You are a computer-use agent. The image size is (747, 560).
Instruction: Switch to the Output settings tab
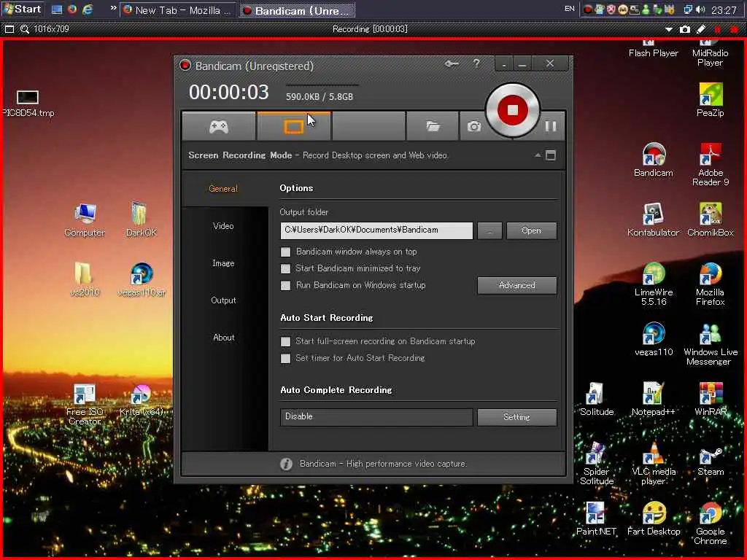[x=223, y=300]
